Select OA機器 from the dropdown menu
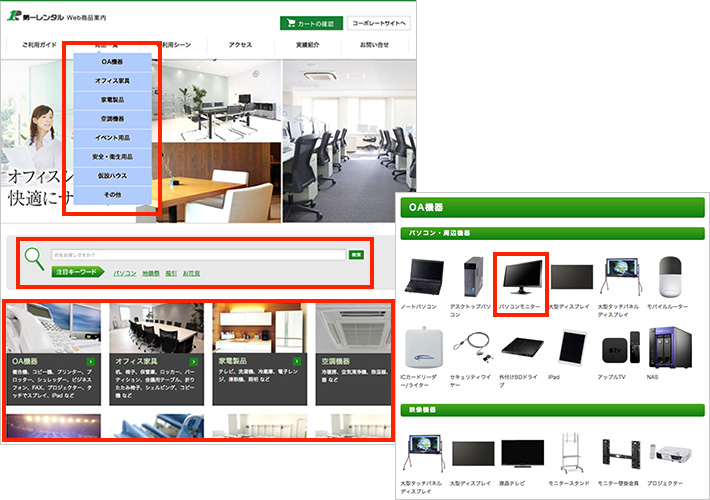Screen dimensions: 710x500 [x=113, y=62]
